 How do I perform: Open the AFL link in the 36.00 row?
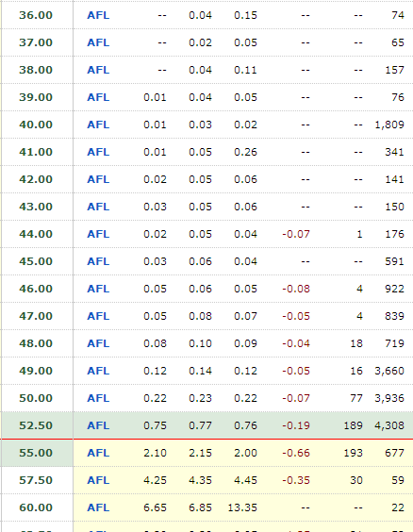click(x=98, y=15)
